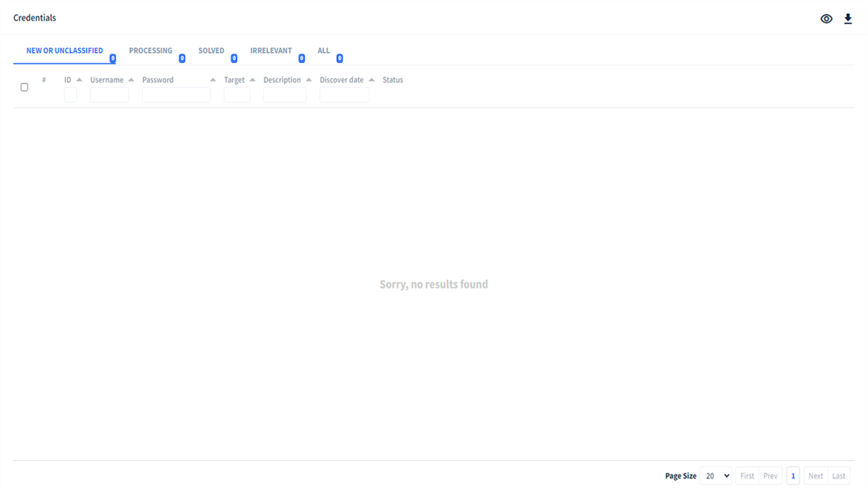Click the eye visibility icon

point(827,19)
